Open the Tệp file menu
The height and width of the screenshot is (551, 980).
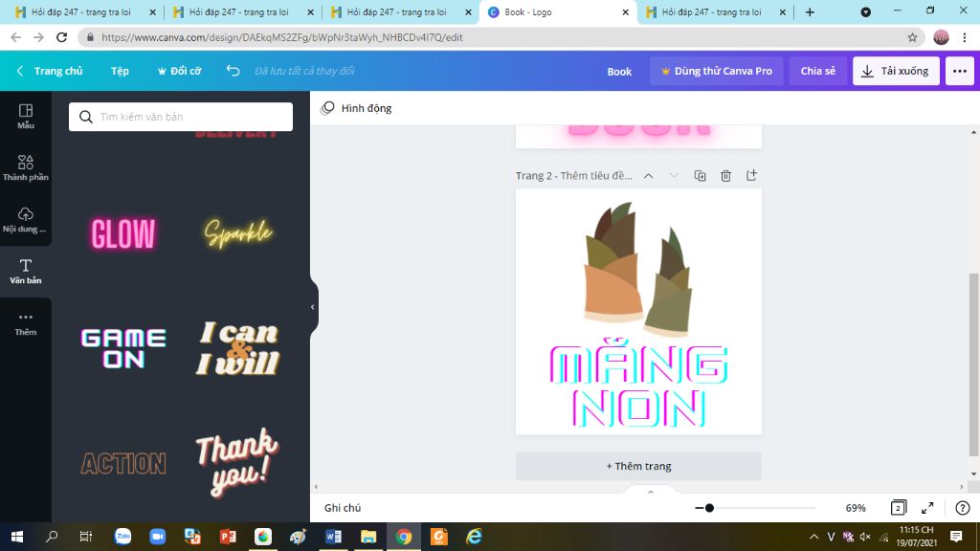[x=120, y=71]
